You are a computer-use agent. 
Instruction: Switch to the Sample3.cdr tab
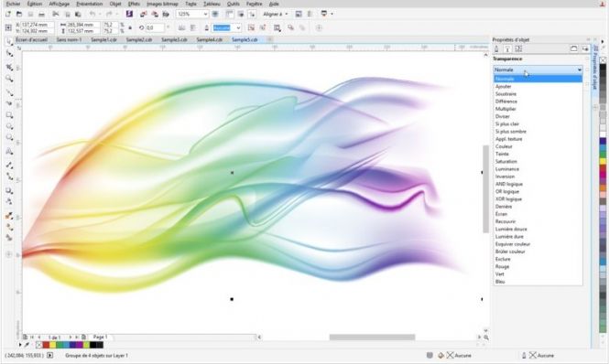[x=174, y=39]
